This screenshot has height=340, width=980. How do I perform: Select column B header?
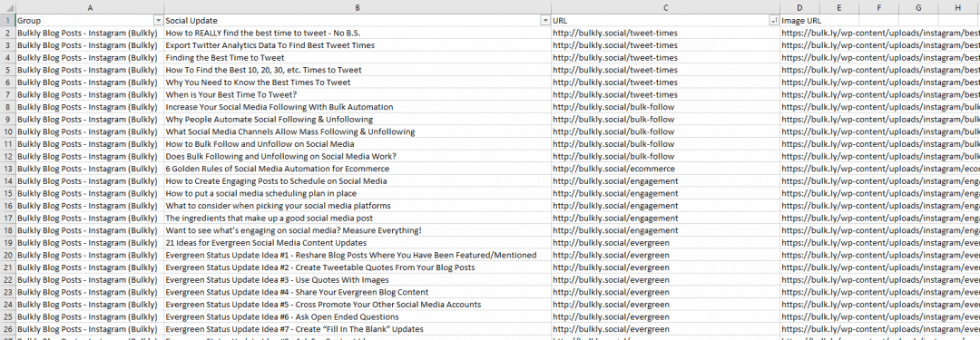click(358, 7)
